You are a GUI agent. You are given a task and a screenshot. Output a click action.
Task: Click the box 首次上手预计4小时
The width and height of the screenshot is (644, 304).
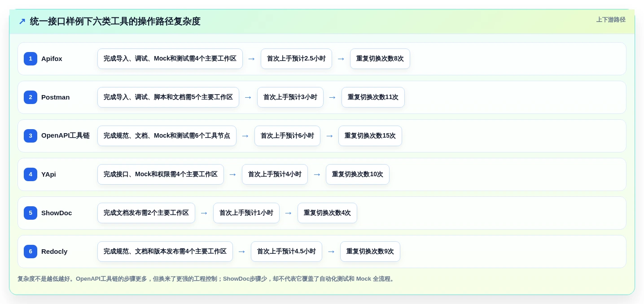coord(275,174)
